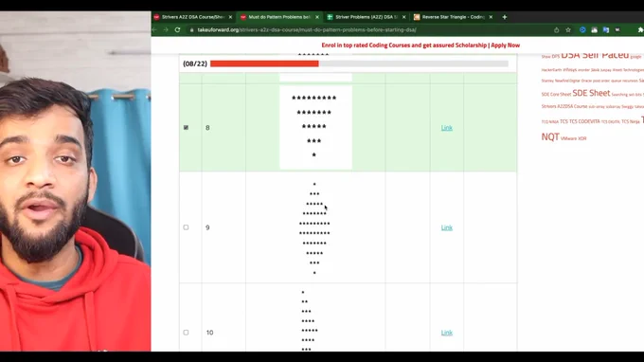This screenshot has height=362, width=644.
Task: Click the lock icon beside the URL
Action: (x=192, y=30)
